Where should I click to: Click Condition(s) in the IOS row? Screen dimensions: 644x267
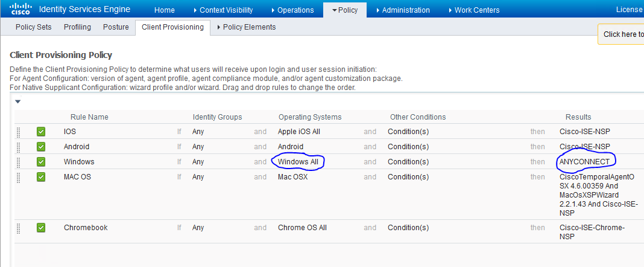tap(408, 132)
